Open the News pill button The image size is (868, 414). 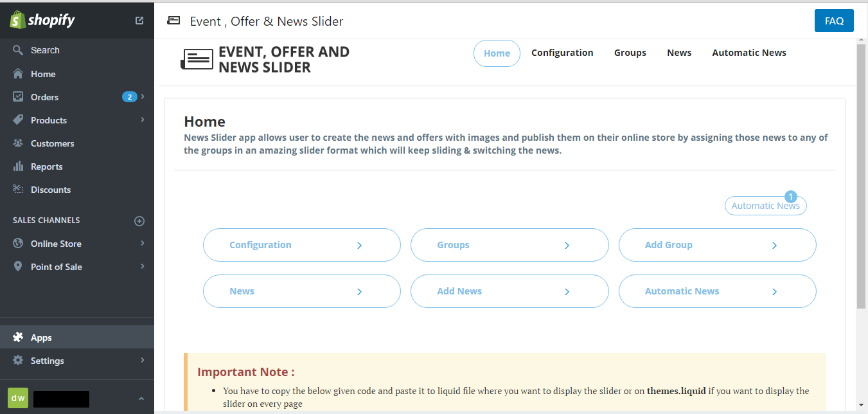pyautogui.click(x=302, y=291)
